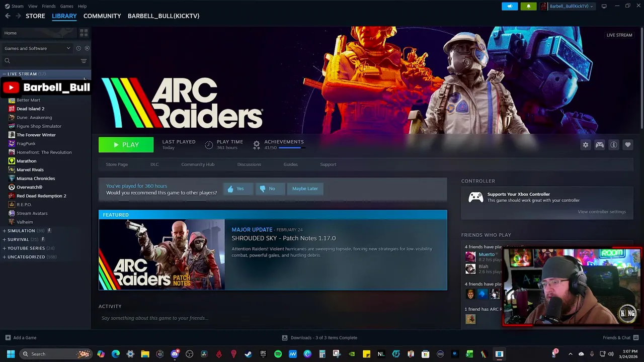Open the Barbell_Bull account dropdown
This screenshot has height=362, width=644.
(x=567, y=6)
